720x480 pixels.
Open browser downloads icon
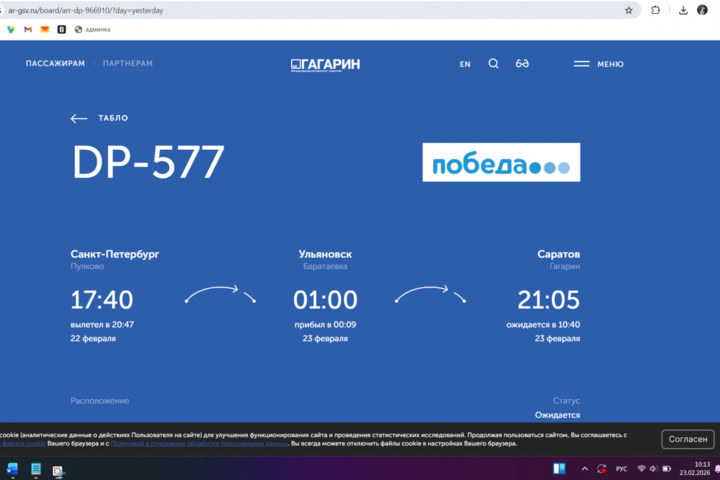683,10
